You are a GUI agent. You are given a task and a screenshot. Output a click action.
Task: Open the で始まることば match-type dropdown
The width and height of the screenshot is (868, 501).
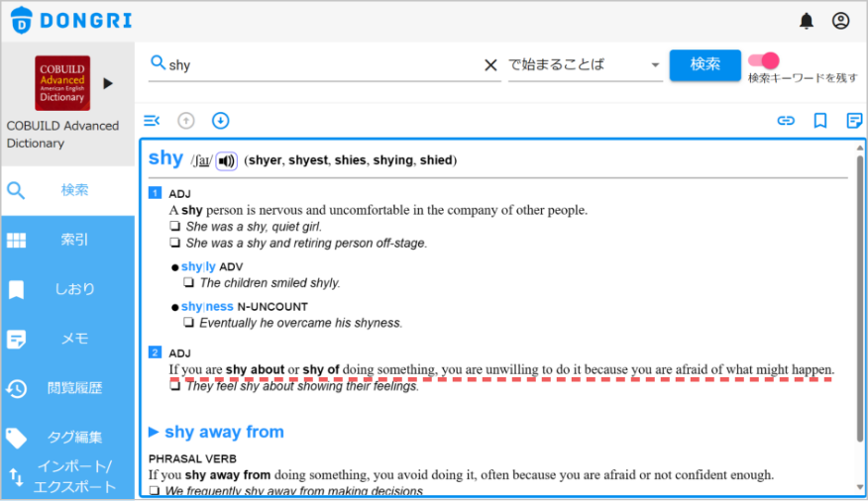click(x=586, y=65)
